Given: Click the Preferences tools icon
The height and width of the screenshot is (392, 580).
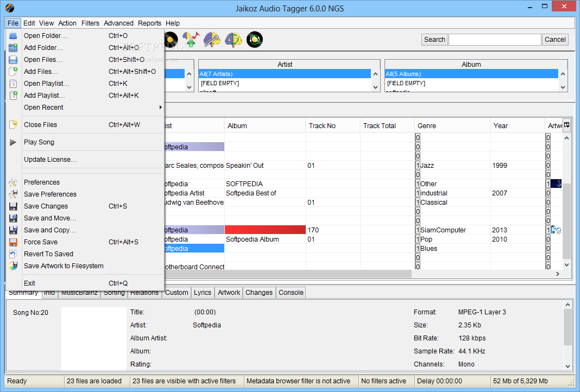Looking at the screenshot, I should [13, 182].
